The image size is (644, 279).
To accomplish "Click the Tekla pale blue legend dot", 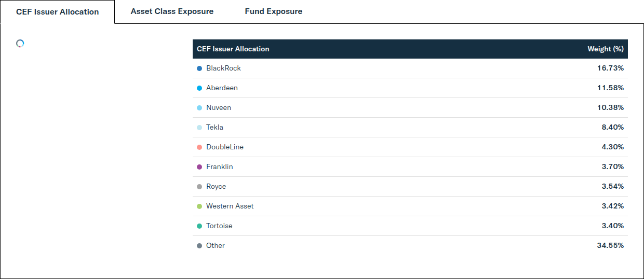I will [199, 128].
